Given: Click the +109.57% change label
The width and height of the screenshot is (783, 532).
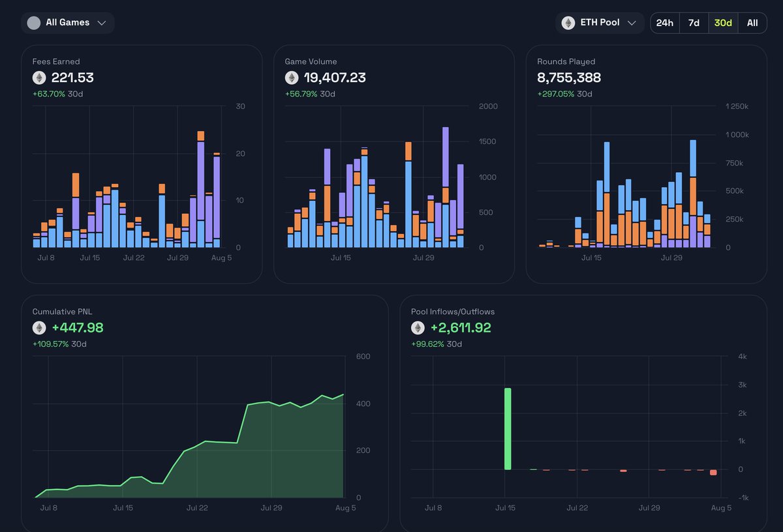Looking at the screenshot, I should tap(51, 344).
